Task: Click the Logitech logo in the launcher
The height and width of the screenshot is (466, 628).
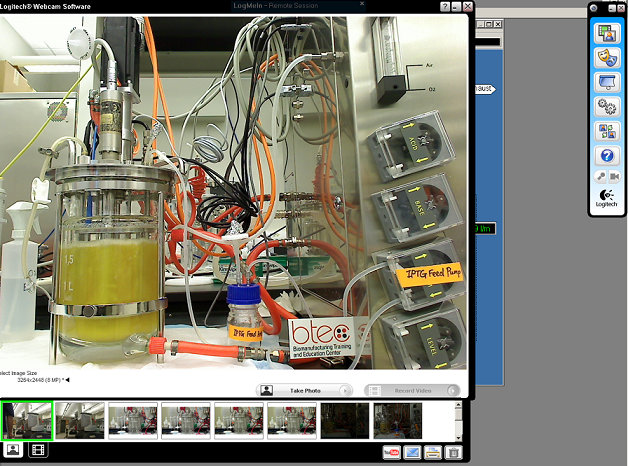Action: 606,199
